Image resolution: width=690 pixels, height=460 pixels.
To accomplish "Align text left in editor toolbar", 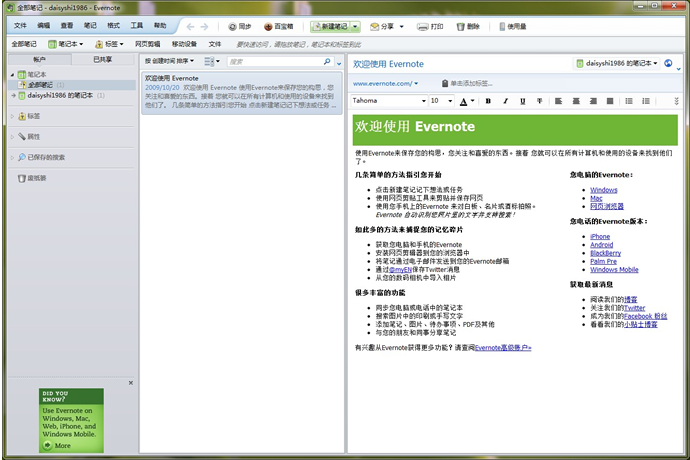I will [x=559, y=101].
